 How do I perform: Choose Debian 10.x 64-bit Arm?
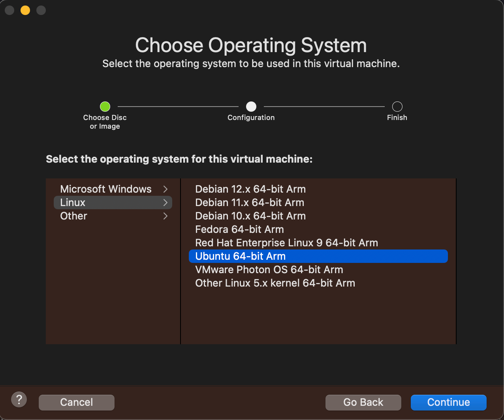pyautogui.click(x=318, y=216)
